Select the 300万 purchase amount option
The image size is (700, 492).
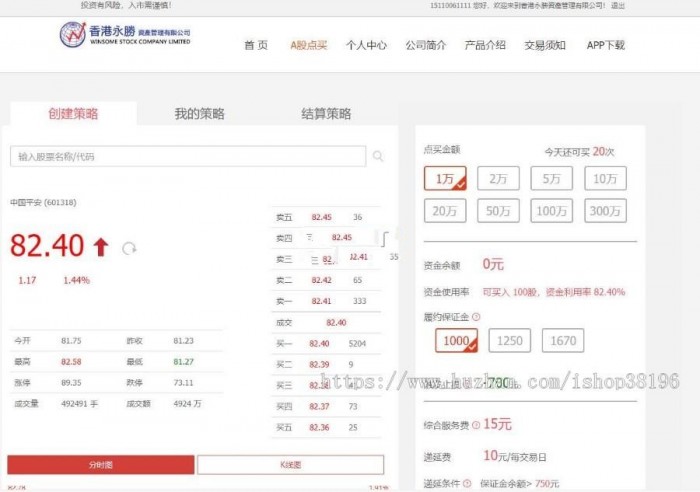pos(605,211)
